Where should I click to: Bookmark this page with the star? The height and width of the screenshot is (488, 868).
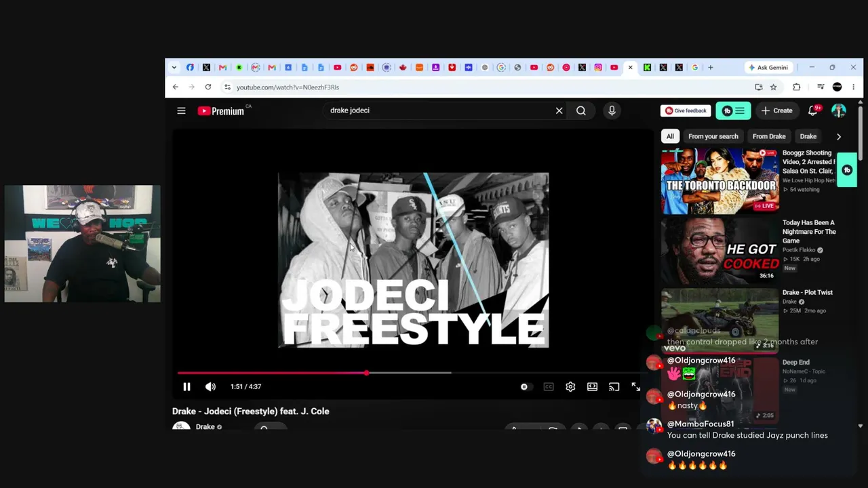773,87
